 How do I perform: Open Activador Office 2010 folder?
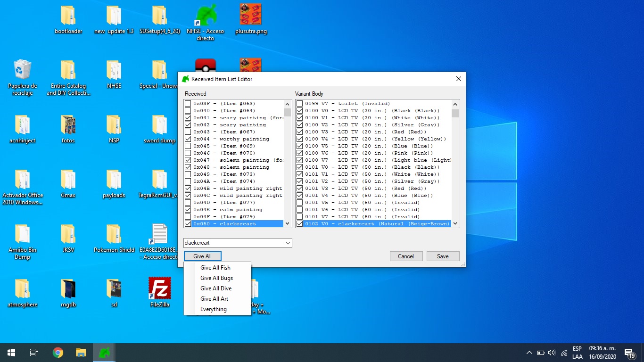(22, 187)
